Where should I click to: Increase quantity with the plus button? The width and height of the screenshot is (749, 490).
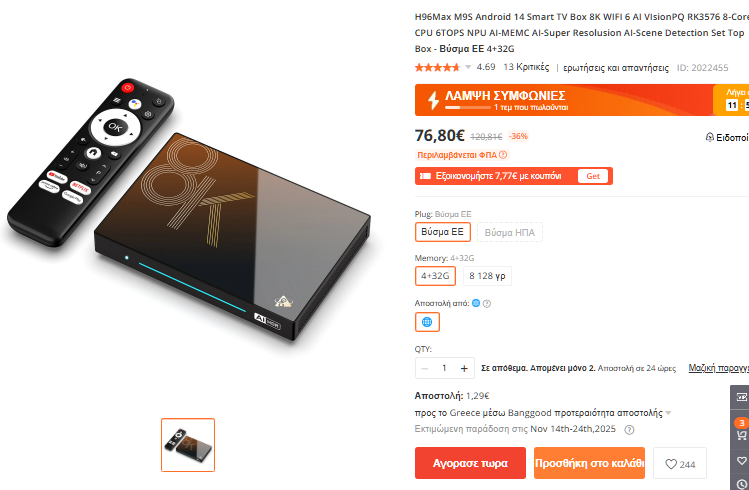(x=464, y=368)
